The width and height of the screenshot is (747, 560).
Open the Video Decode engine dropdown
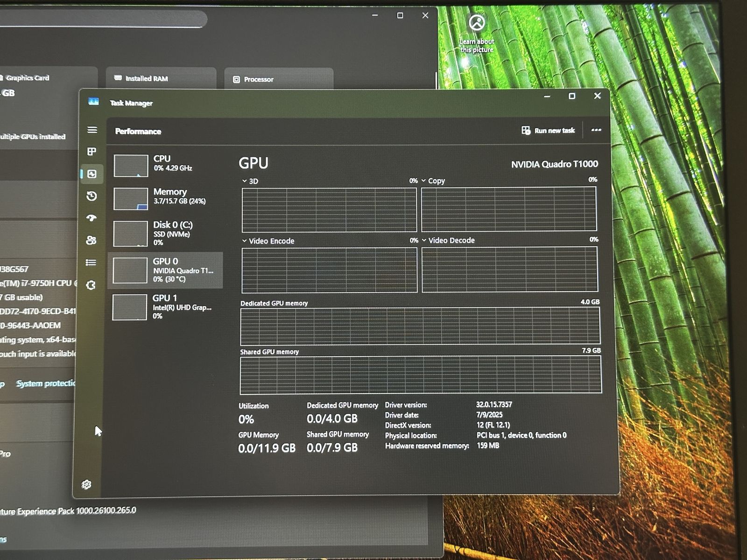(x=424, y=240)
